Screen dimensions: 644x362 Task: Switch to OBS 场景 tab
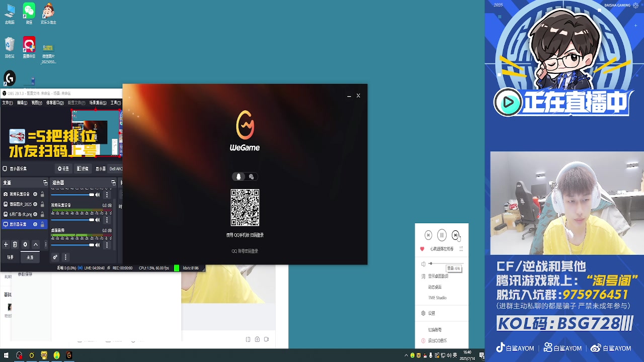pyautogui.click(x=10, y=257)
